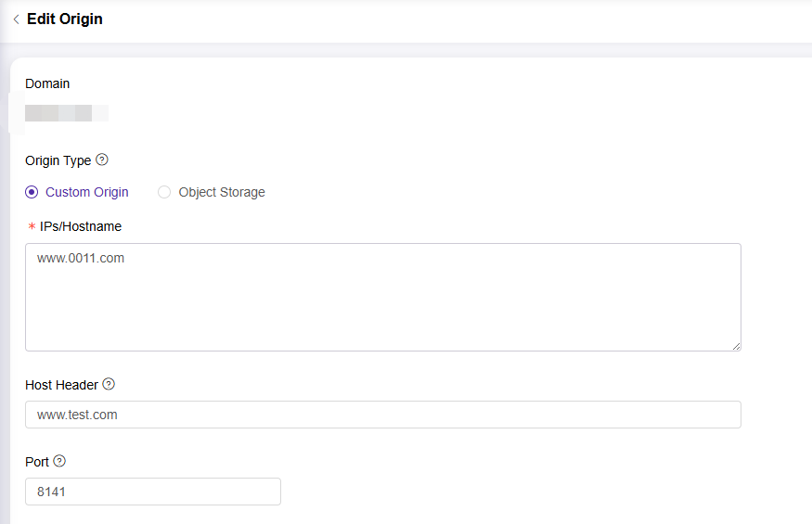Image resolution: width=812 pixels, height=524 pixels.
Task: Click the help icon beside Port
Action: point(60,461)
